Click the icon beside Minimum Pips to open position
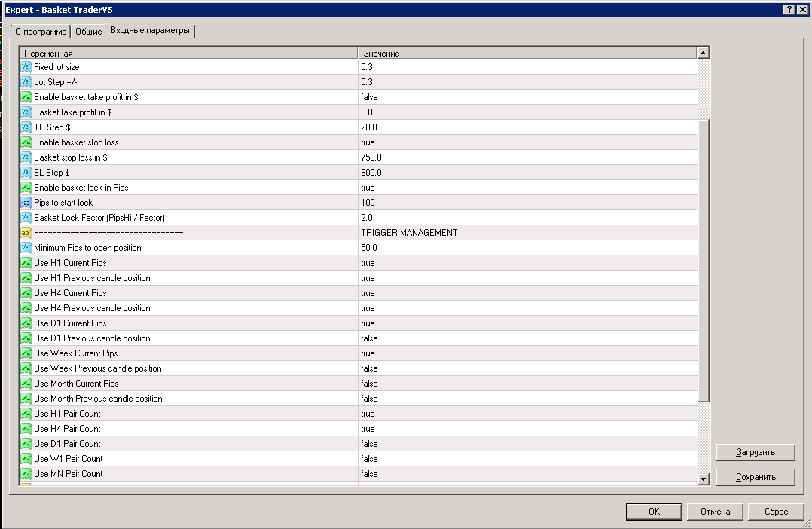Image resolution: width=812 pixels, height=529 pixels. [26, 248]
